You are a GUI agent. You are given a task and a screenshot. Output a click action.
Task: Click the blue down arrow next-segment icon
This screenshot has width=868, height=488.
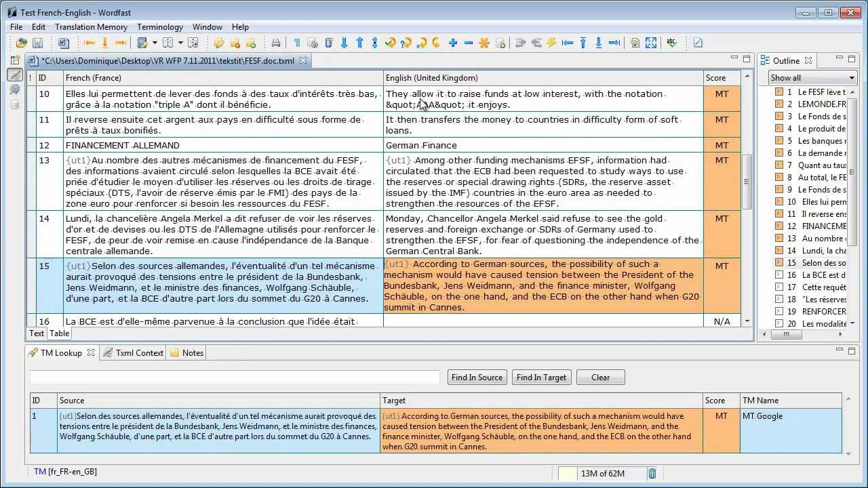344,43
